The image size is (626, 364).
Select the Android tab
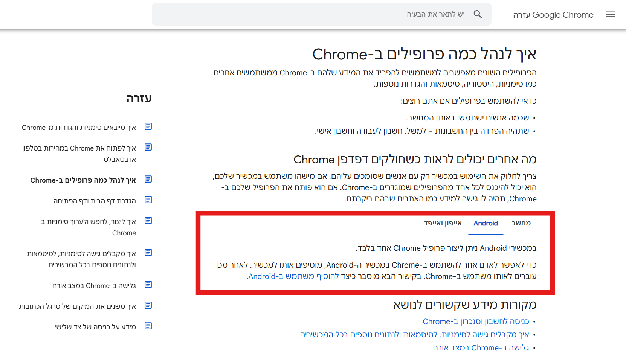tap(486, 223)
